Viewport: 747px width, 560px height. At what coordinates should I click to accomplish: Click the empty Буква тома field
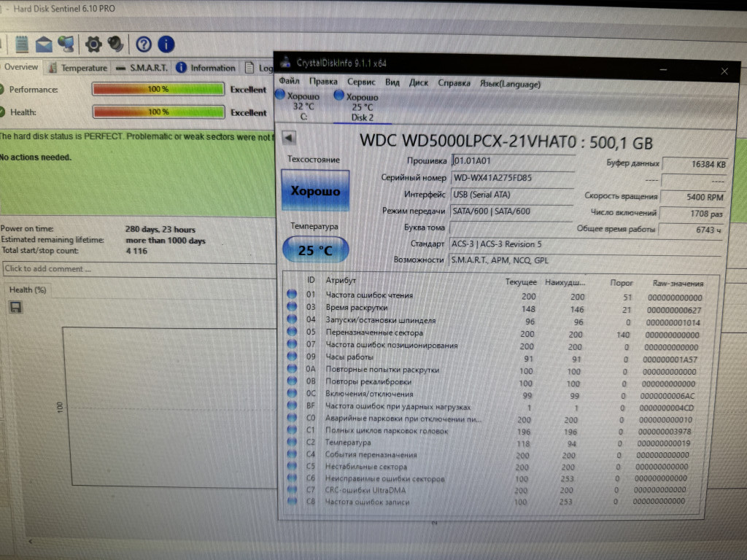511,228
